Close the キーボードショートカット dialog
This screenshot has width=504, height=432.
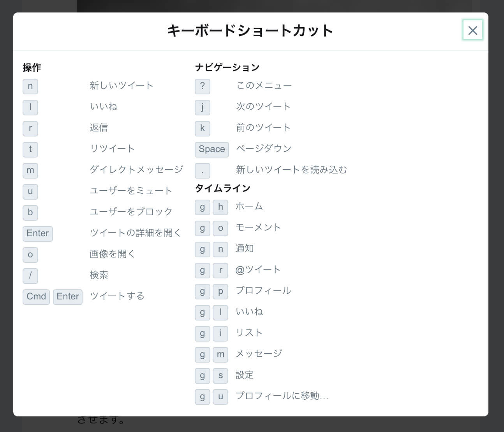(472, 30)
